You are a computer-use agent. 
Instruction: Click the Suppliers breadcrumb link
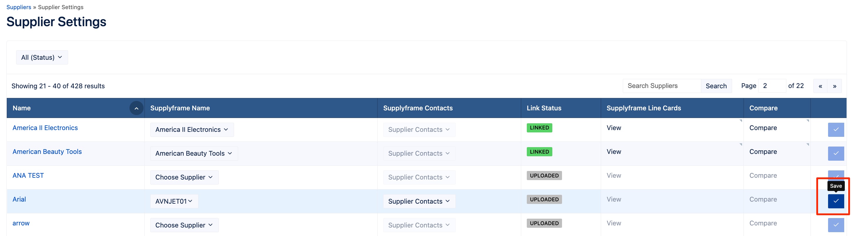click(x=18, y=7)
